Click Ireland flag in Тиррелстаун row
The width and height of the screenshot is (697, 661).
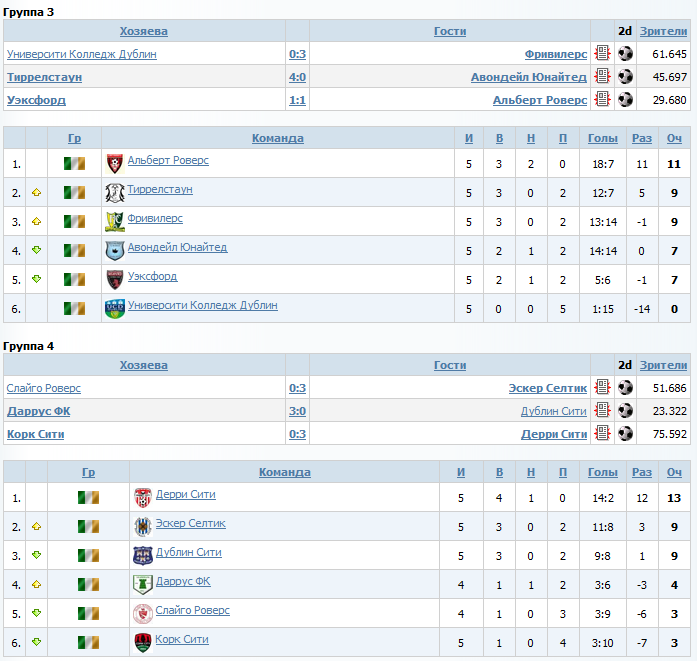point(74,192)
